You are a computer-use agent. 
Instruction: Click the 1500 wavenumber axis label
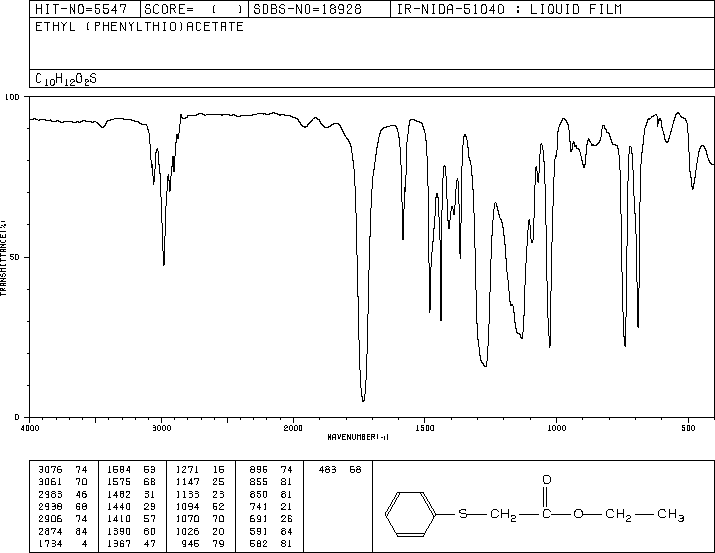click(425, 428)
